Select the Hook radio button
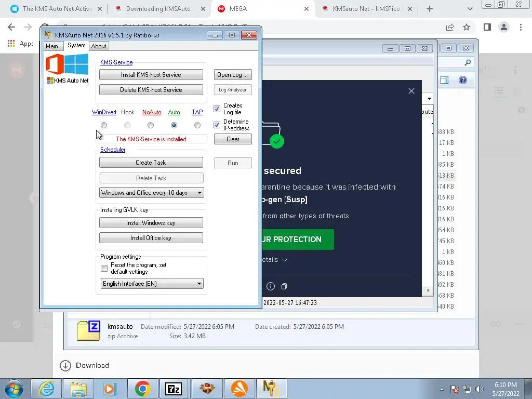 pos(127,125)
